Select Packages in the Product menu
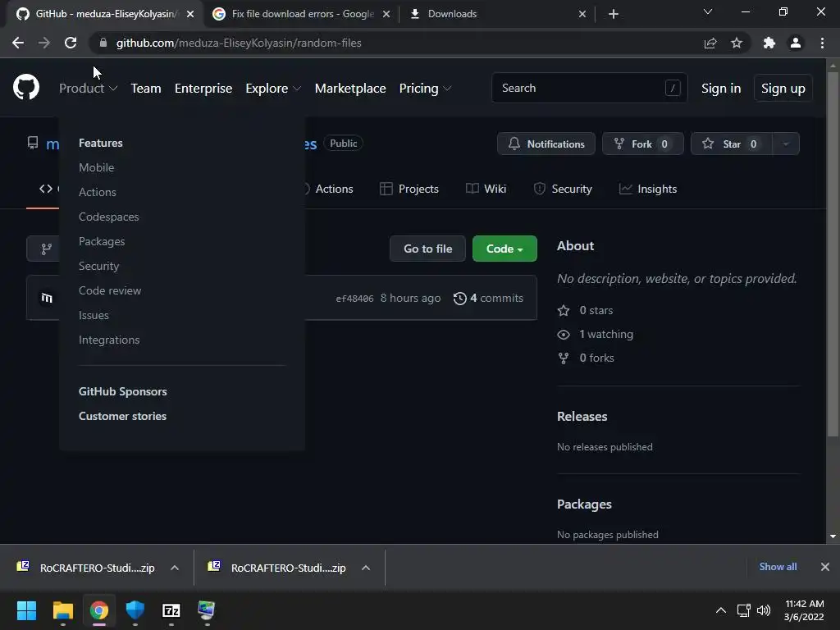This screenshot has height=630, width=840. pyautogui.click(x=102, y=242)
